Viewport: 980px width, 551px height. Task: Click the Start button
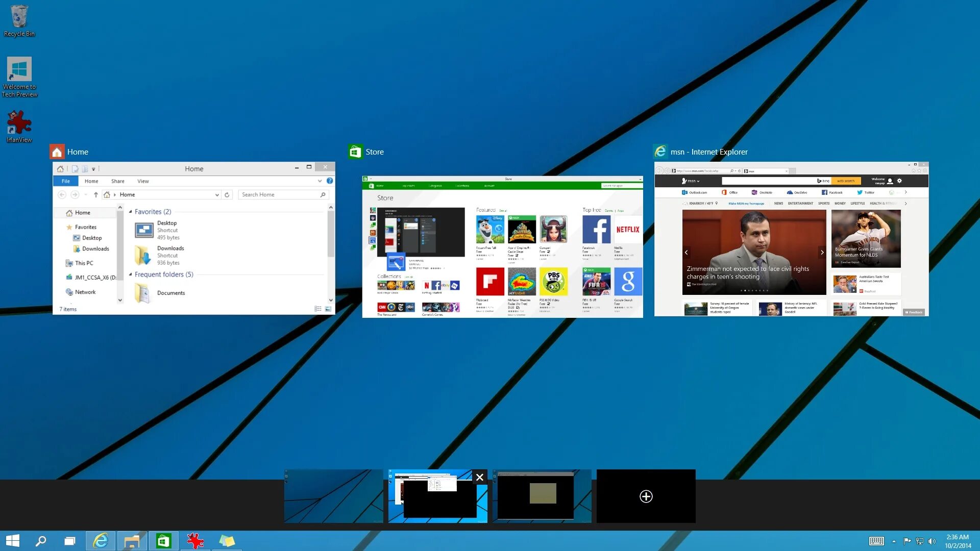tap(12, 541)
